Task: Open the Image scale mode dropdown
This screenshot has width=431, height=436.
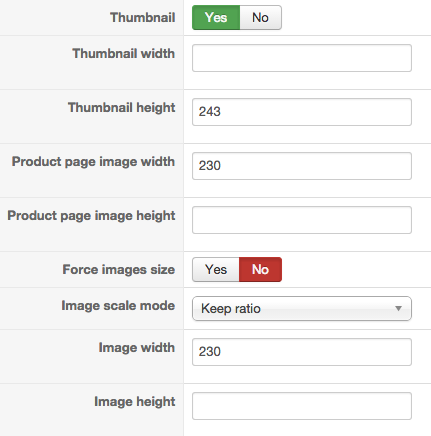Action: pos(302,309)
